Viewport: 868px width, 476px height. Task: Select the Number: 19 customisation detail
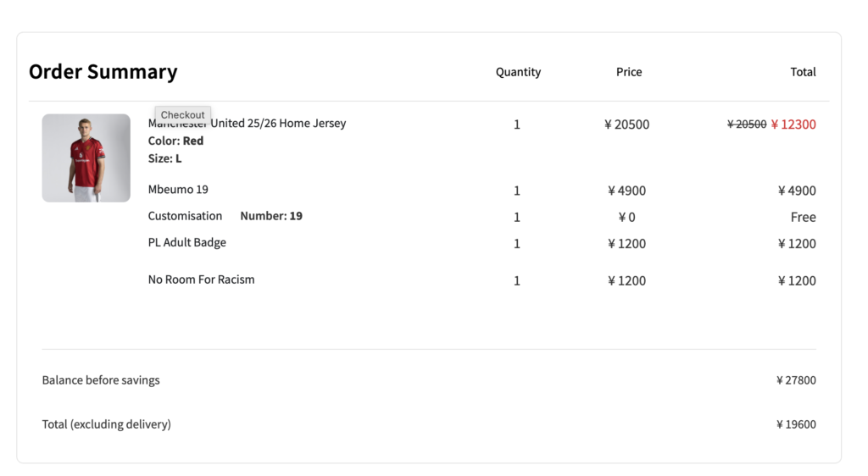point(271,216)
